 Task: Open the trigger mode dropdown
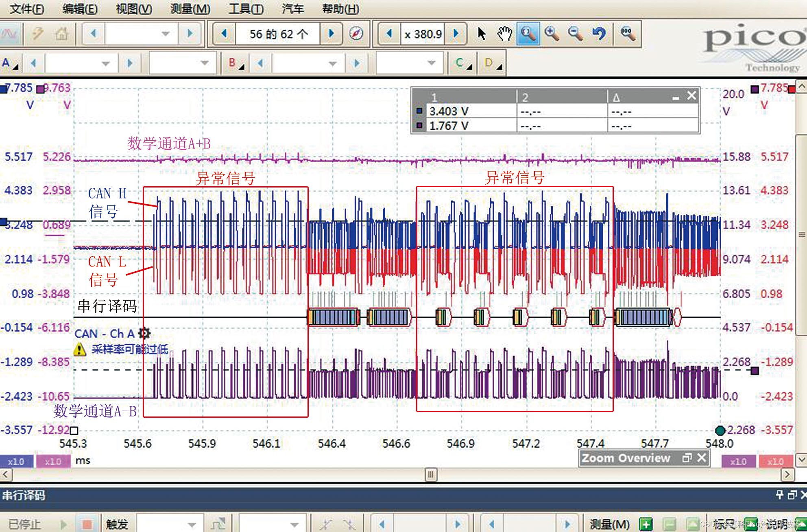192,524
